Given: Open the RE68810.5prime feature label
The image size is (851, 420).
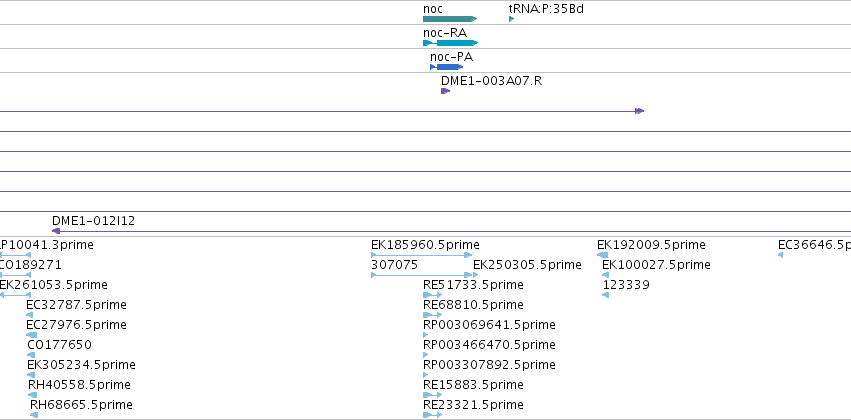Looking at the screenshot, I should [473, 304].
